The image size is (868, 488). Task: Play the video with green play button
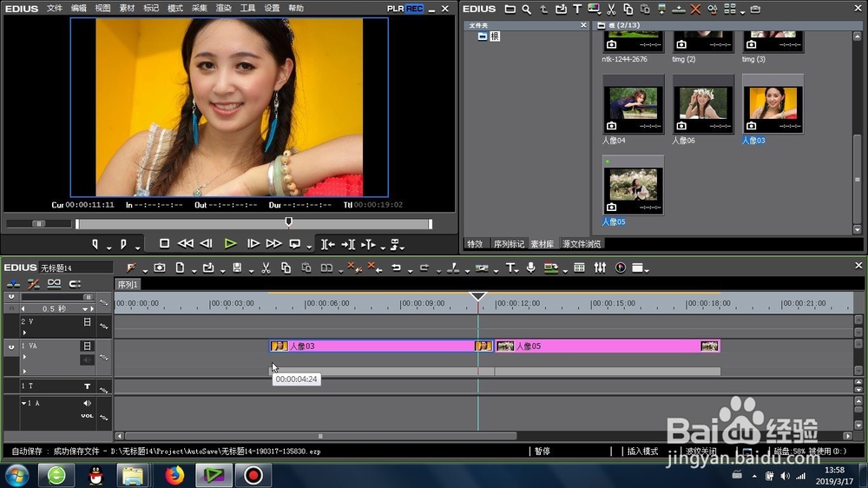pyautogui.click(x=230, y=244)
